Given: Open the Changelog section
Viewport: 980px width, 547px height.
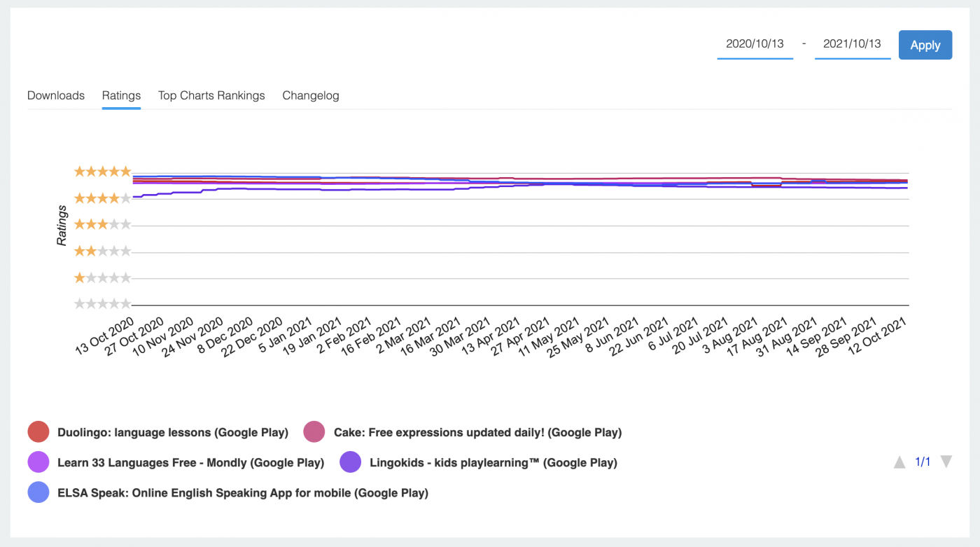Looking at the screenshot, I should click(x=311, y=95).
